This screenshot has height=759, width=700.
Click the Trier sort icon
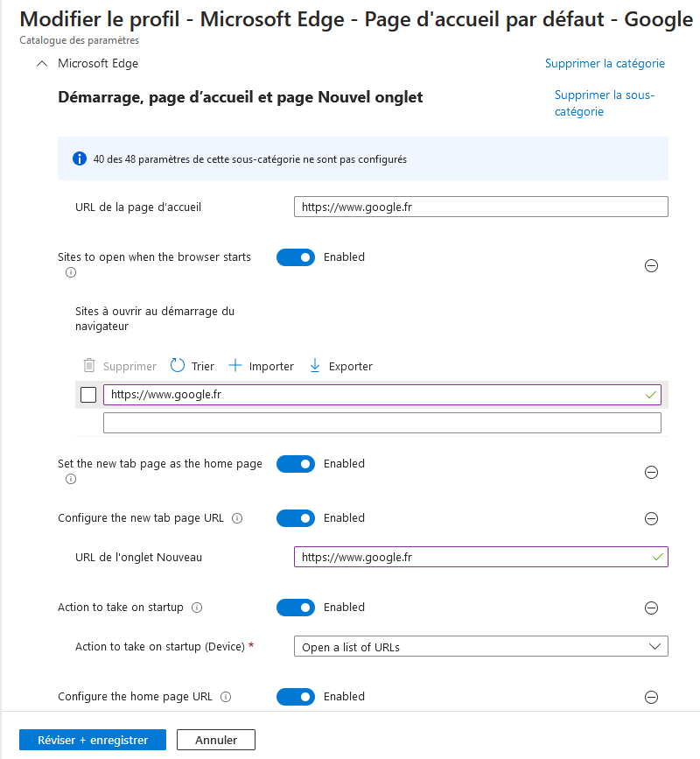click(178, 365)
